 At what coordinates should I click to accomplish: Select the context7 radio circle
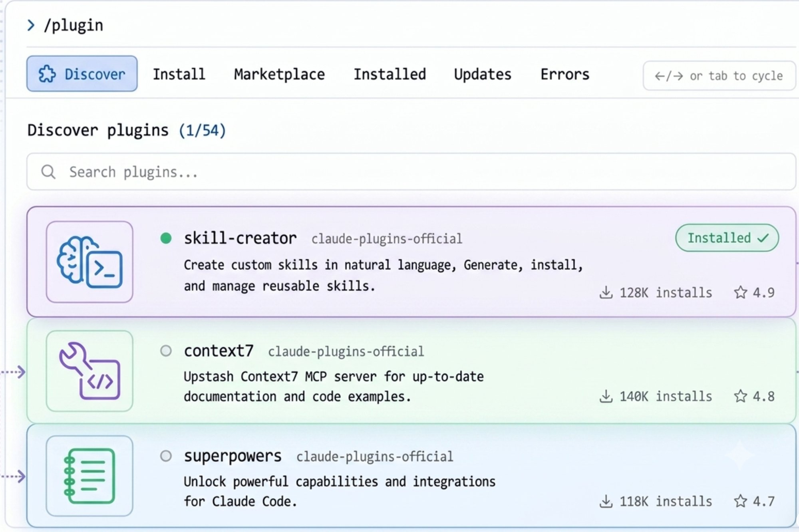[x=166, y=351]
